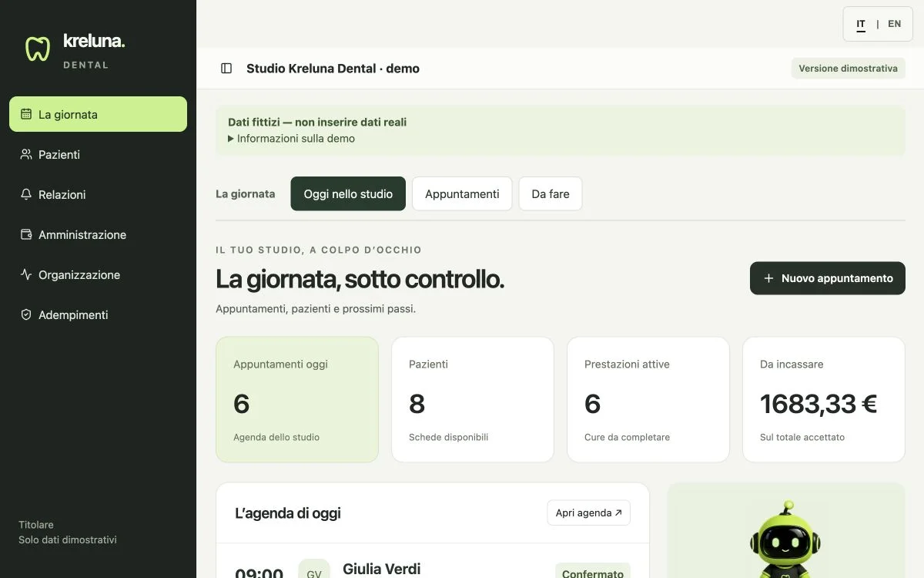The width and height of the screenshot is (924, 578).
Task: Click the 1683,33 € amount
Action: (x=819, y=404)
